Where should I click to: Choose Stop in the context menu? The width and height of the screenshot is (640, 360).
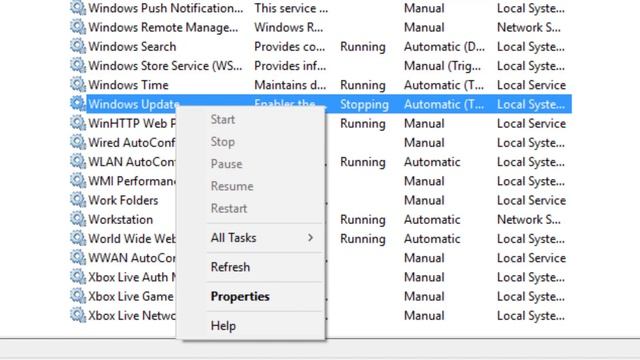point(222,142)
